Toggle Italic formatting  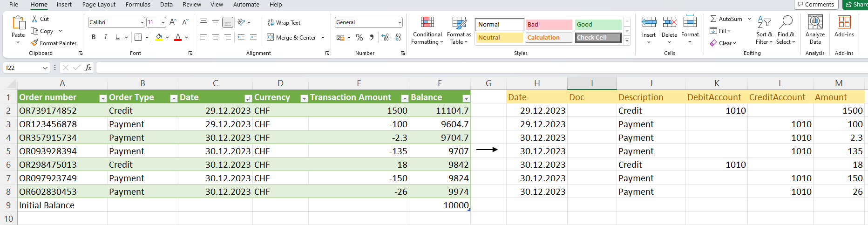point(106,37)
